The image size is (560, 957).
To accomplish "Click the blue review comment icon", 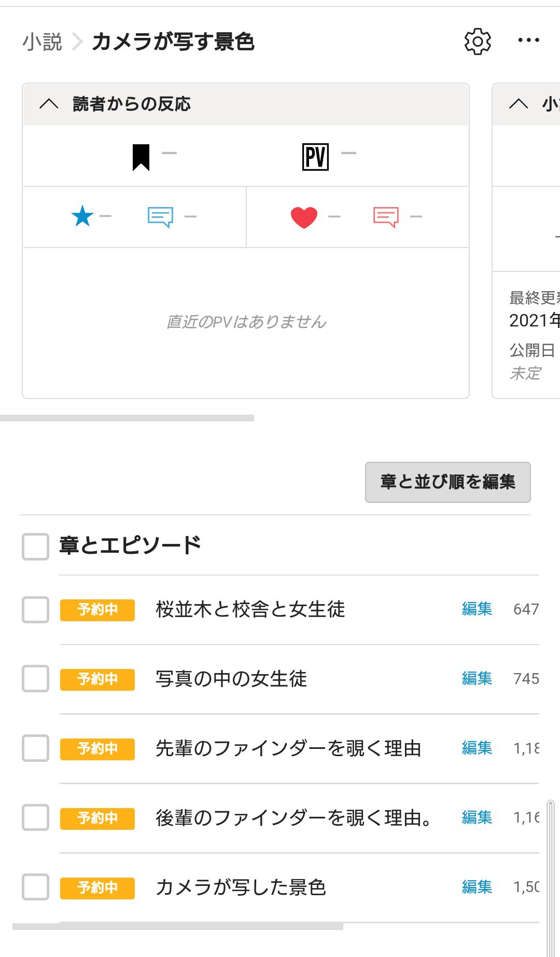I will point(160,216).
